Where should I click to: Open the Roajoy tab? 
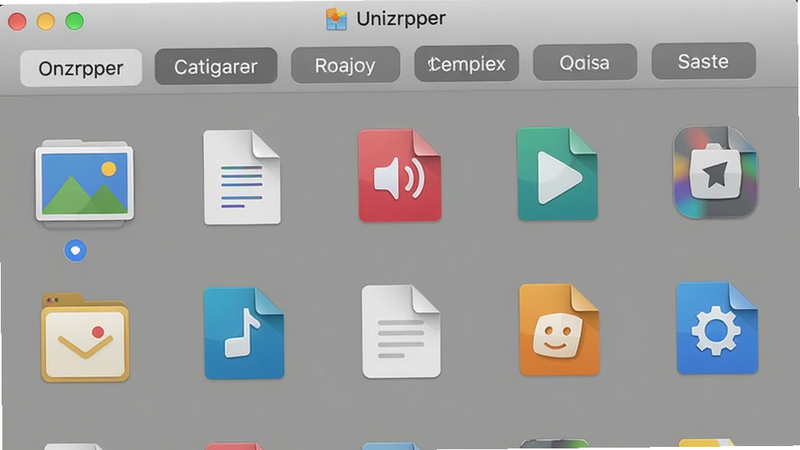click(x=345, y=65)
